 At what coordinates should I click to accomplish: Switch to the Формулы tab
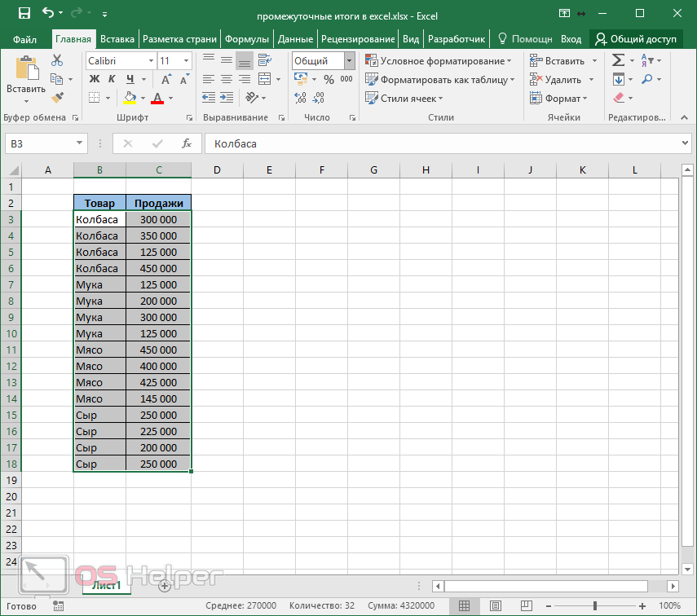click(x=247, y=39)
